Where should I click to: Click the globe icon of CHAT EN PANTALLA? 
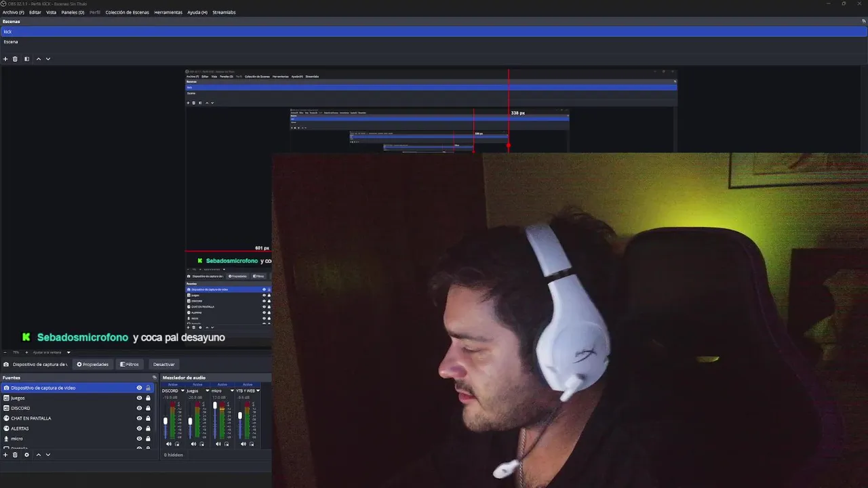[x=7, y=418]
